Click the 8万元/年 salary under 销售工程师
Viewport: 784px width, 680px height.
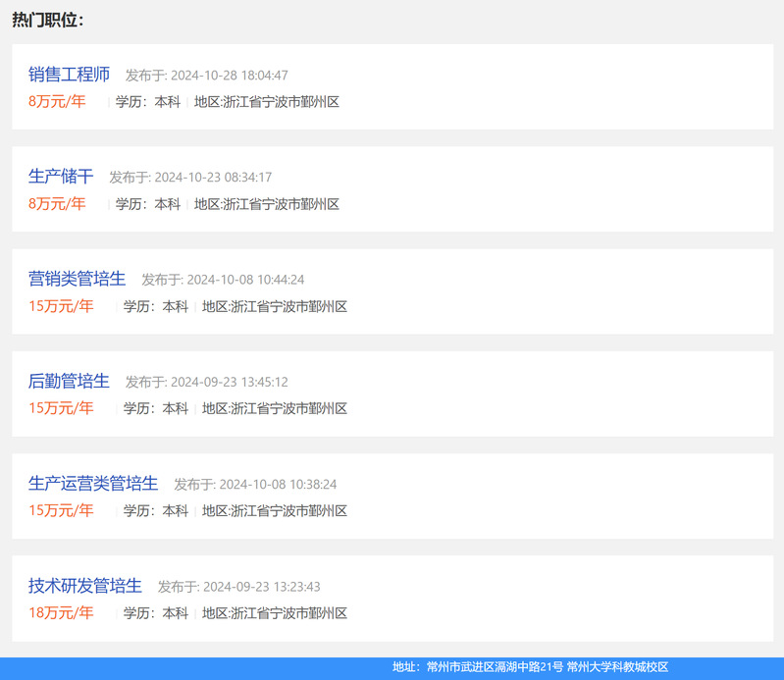click(57, 101)
